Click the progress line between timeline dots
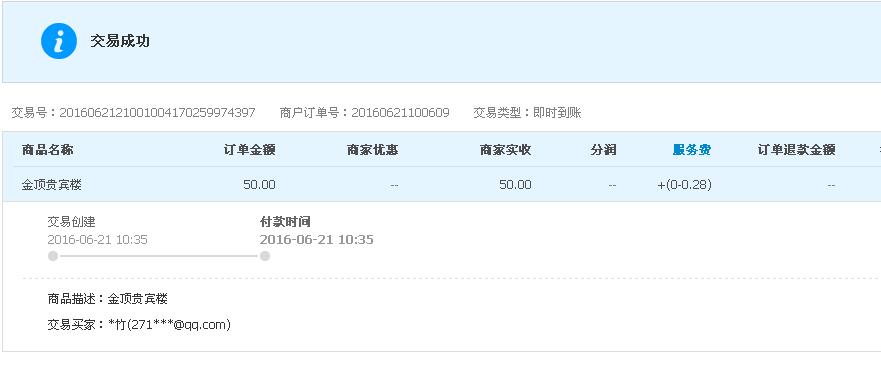Image resolution: width=881 pixels, height=374 pixels. (158, 256)
